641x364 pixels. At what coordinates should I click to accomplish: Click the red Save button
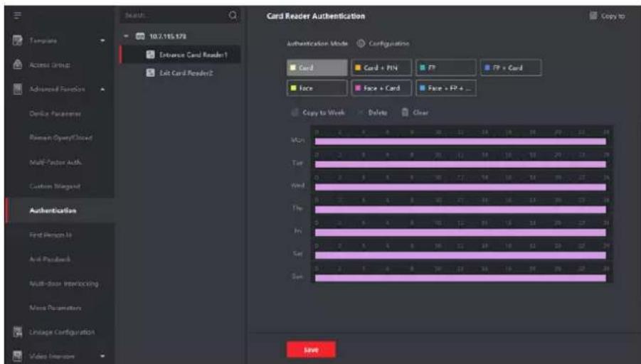pyautogui.click(x=311, y=350)
